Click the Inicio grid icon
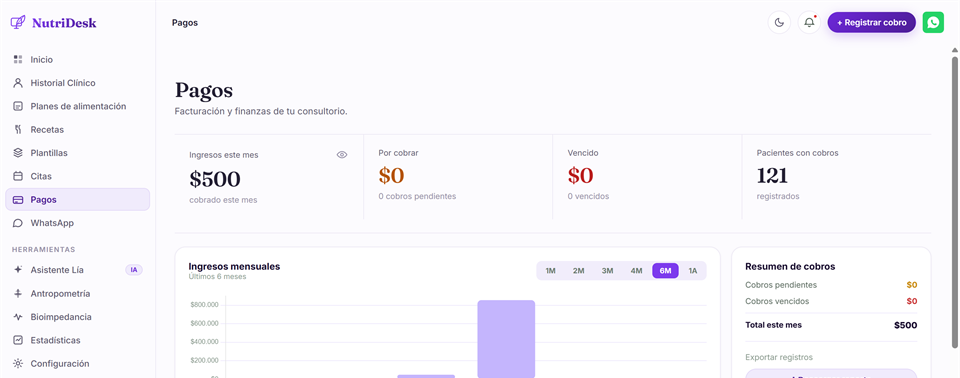The width and height of the screenshot is (960, 378). [x=18, y=59]
